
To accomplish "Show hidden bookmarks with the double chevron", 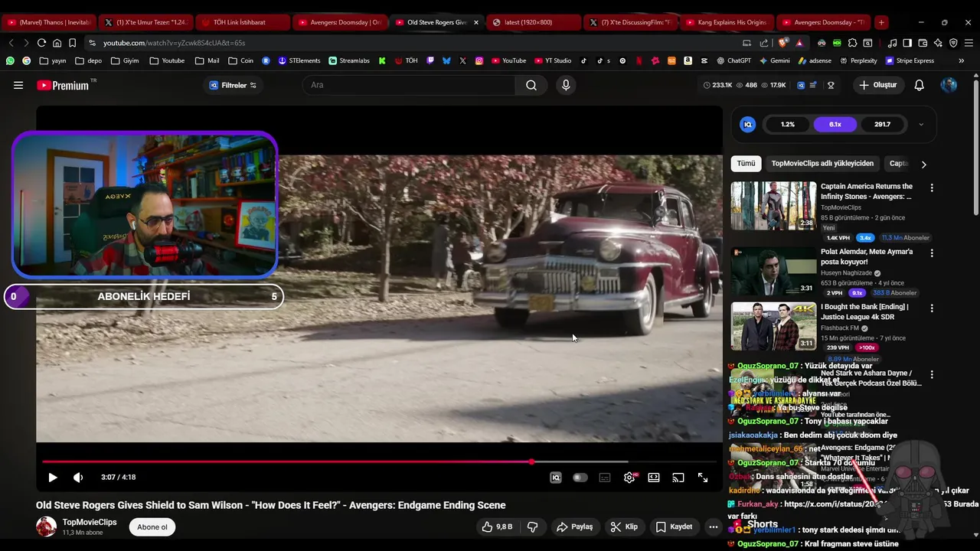I will [961, 60].
